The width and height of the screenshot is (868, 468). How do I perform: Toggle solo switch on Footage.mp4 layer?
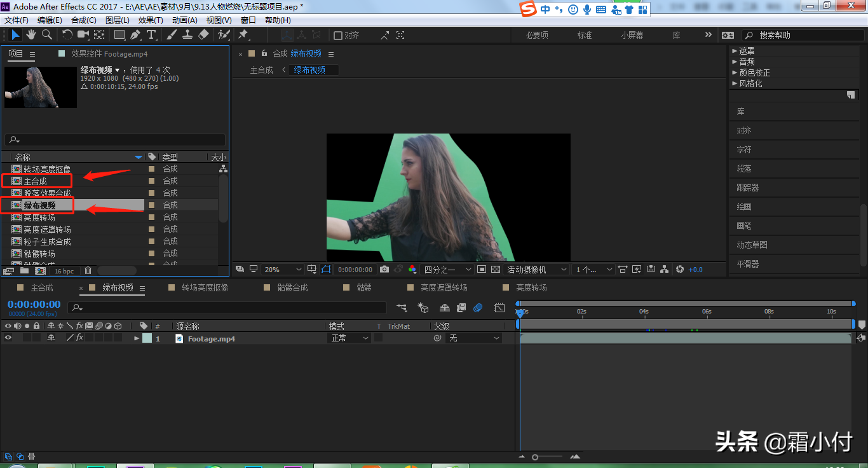(x=27, y=338)
